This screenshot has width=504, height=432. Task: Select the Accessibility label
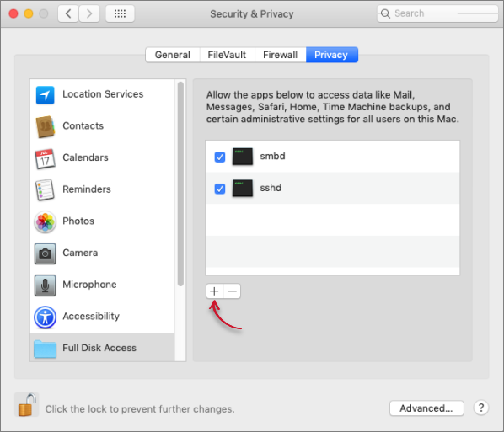pos(91,317)
